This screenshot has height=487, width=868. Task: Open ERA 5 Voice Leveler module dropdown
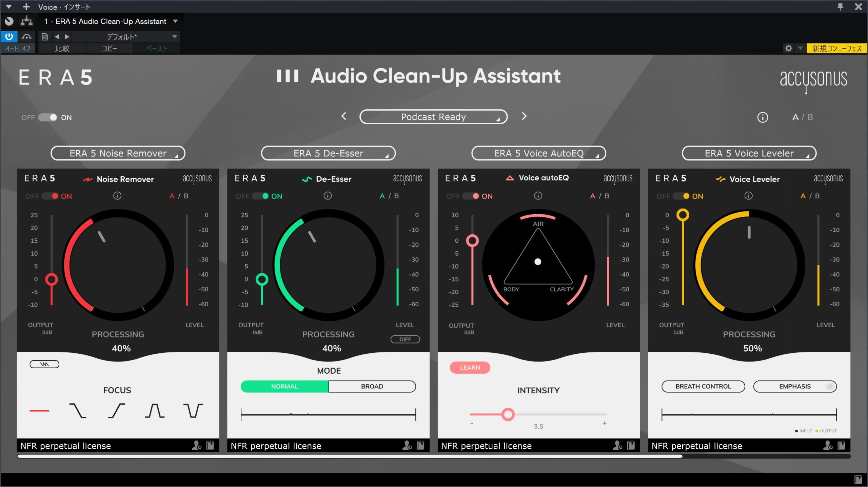click(749, 153)
